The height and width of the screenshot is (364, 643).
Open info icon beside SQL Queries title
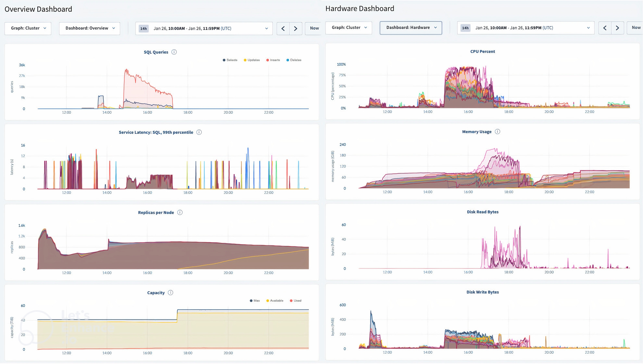coord(174,52)
